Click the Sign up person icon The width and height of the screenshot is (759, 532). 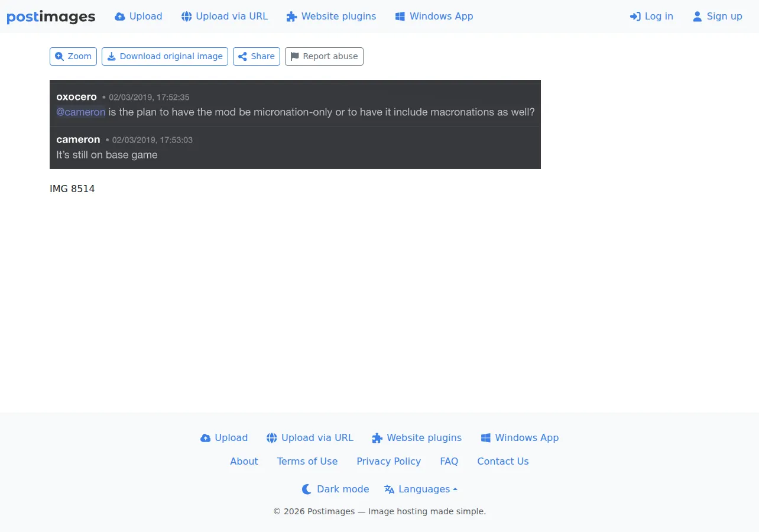point(698,17)
